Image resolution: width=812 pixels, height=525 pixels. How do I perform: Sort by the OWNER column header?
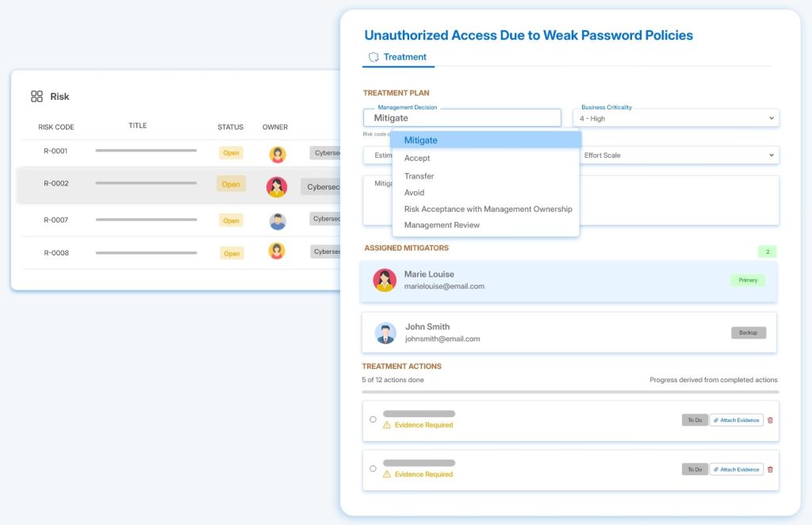275,127
